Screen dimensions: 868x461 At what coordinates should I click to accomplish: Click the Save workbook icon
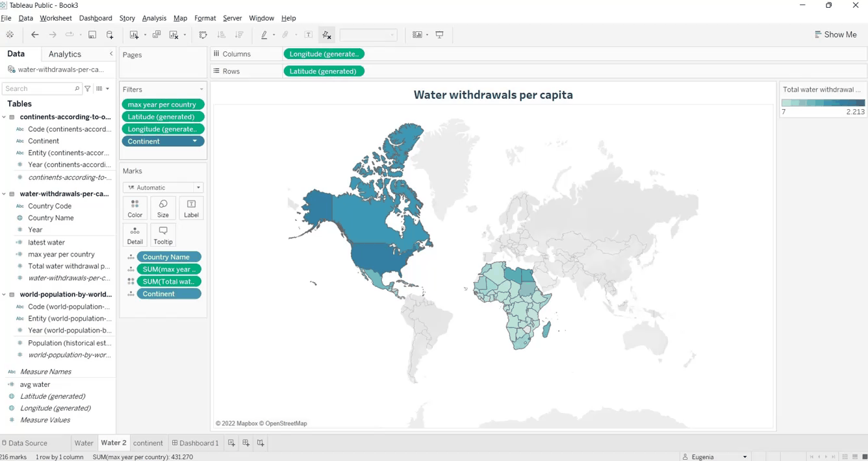(92, 35)
